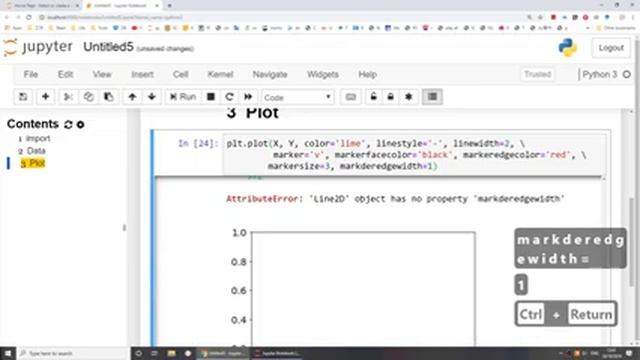This screenshot has width=640, height=360.
Task: Click the AttributeError message text
Action: (x=395, y=199)
